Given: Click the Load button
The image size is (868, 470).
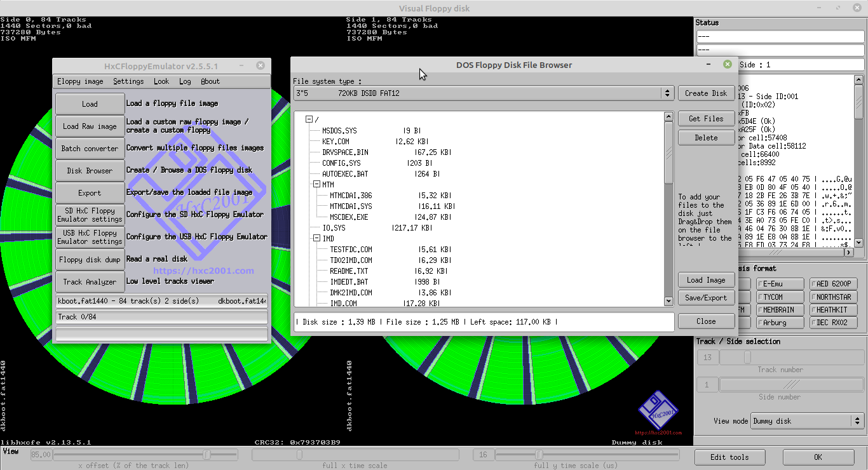Looking at the screenshot, I should pyautogui.click(x=90, y=104).
